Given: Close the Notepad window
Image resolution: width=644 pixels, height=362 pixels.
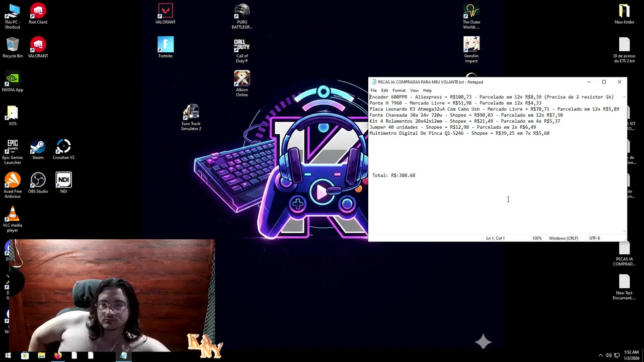Looking at the screenshot, I should (619, 82).
